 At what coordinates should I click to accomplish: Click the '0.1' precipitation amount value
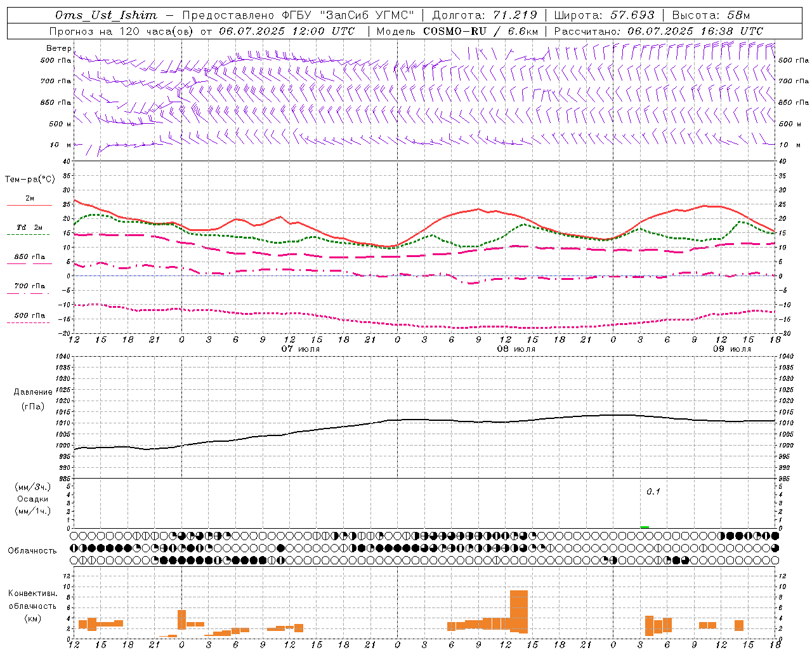point(653,492)
